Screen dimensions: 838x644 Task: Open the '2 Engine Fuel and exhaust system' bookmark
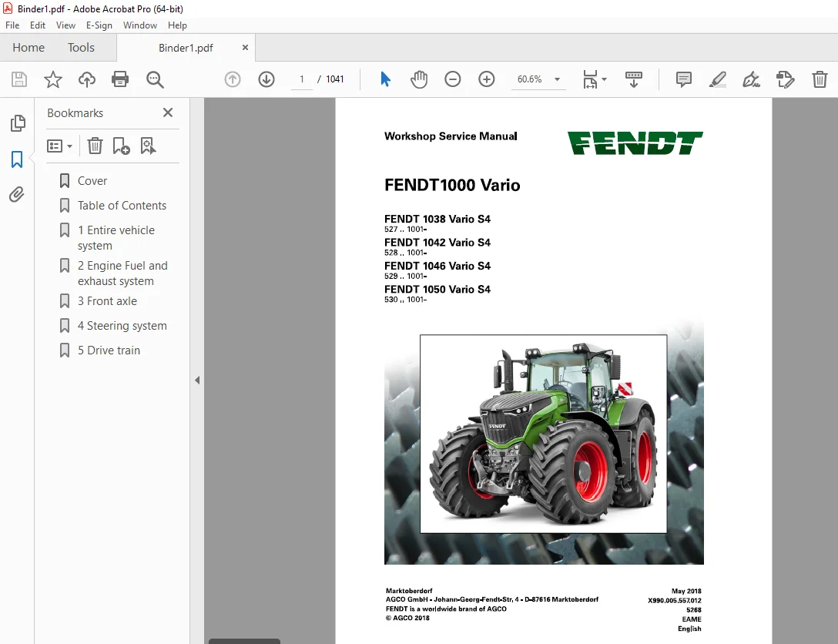(122, 273)
